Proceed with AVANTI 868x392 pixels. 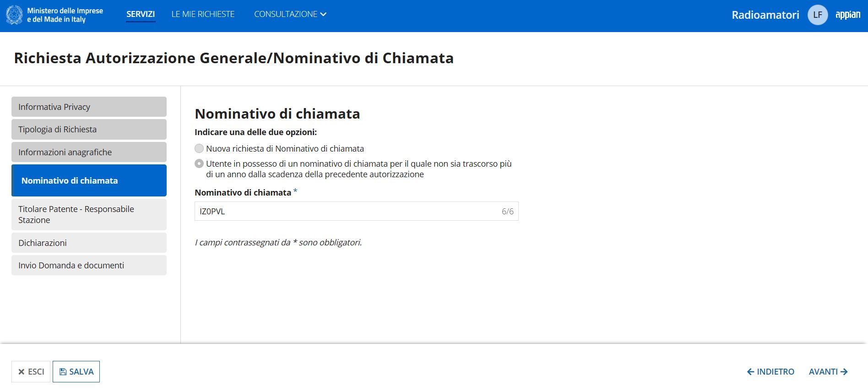point(828,371)
